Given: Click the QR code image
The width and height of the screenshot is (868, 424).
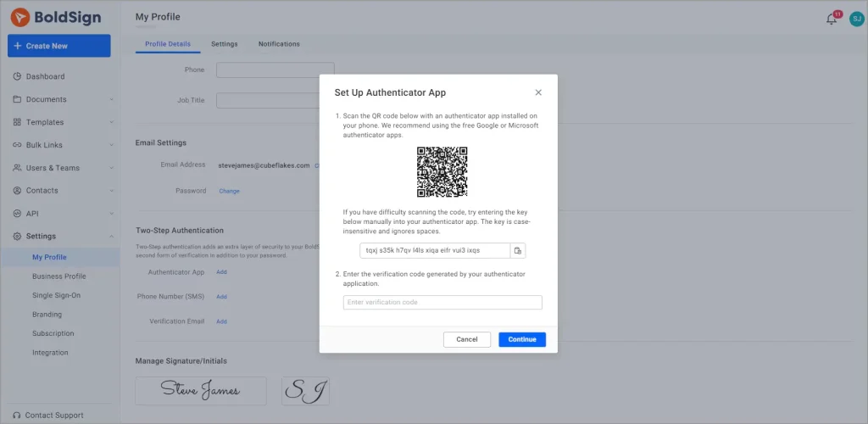Looking at the screenshot, I should [x=442, y=172].
